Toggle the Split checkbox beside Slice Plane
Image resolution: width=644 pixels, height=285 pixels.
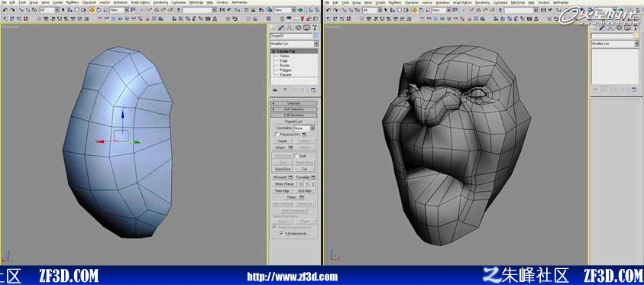click(296, 156)
